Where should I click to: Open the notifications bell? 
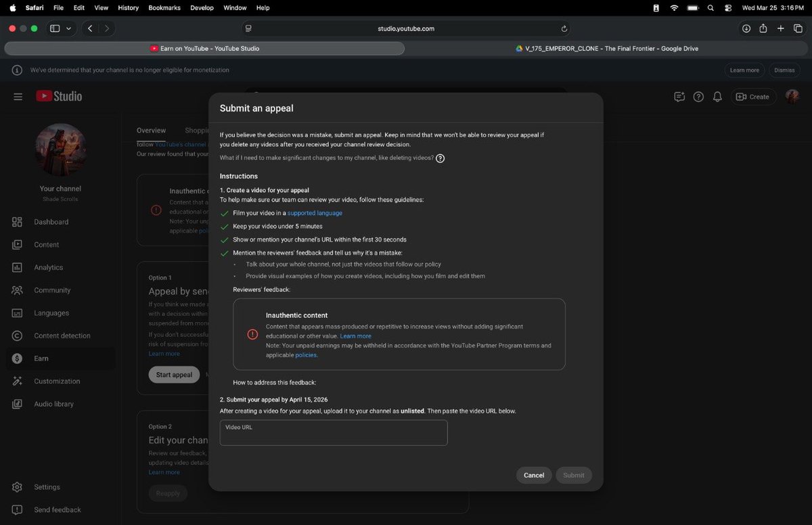[x=717, y=97]
